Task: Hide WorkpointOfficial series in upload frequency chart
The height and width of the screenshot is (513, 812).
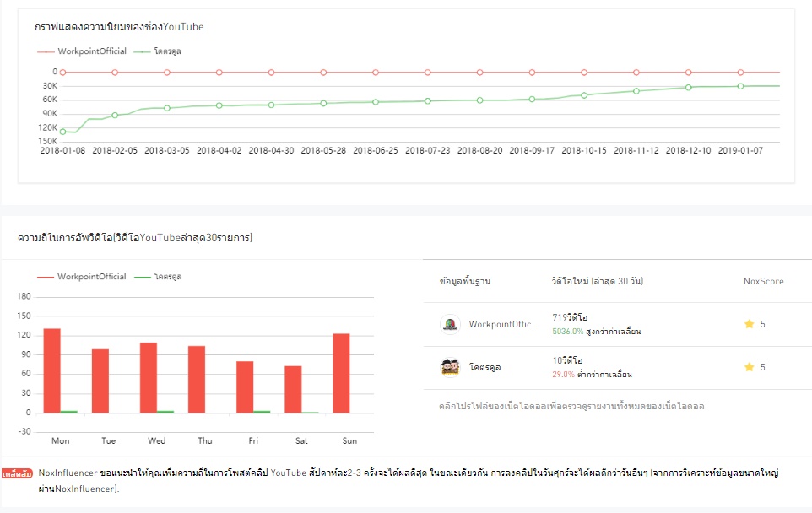Action: pyautogui.click(x=82, y=277)
